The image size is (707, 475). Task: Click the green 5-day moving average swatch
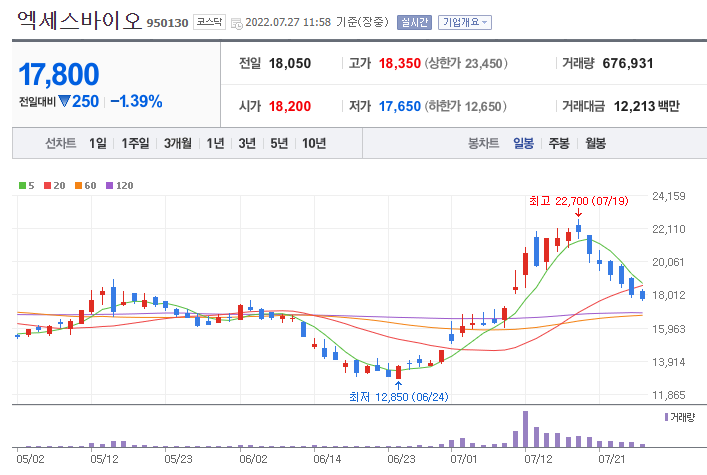(x=22, y=185)
